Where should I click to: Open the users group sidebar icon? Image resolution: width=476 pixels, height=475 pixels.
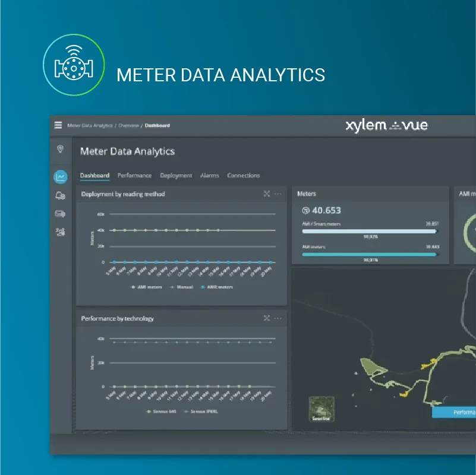click(61, 232)
